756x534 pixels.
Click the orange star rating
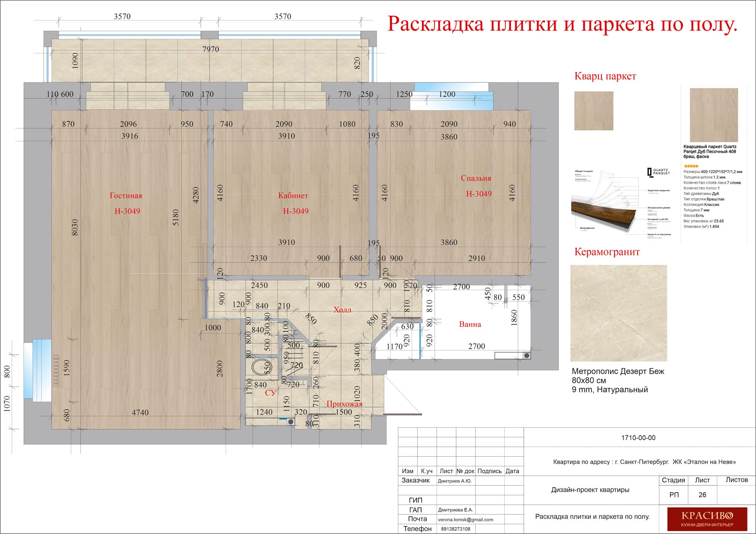691,166
